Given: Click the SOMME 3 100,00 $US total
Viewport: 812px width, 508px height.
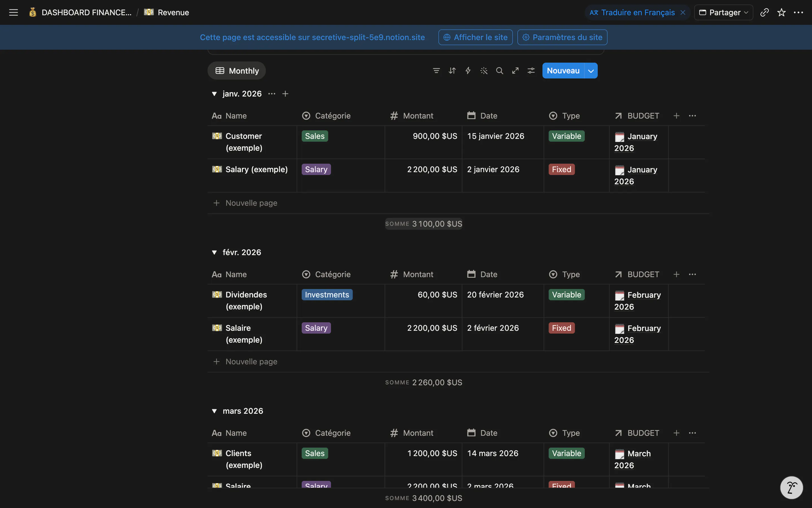Looking at the screenshot, I should tap(423, 224).
